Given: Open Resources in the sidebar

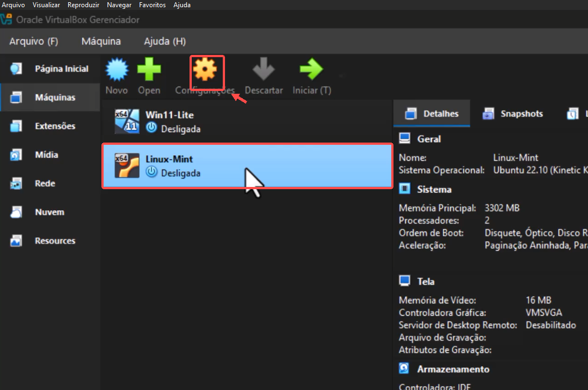Looking at the screenshot, I should click(x=50, y=241).
